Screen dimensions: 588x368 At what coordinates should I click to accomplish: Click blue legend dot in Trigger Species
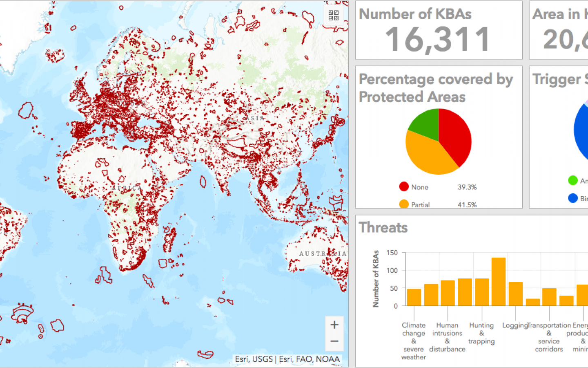coord(573,198)
